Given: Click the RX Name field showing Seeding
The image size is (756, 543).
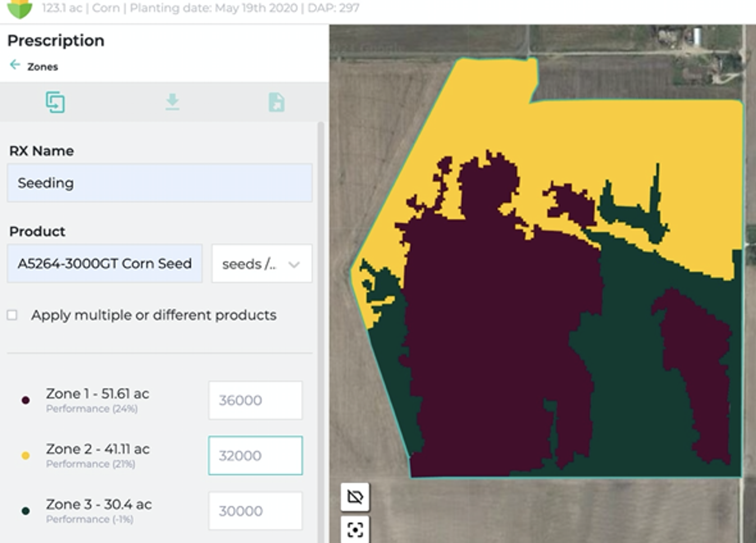Looking at the screenshot, I should tap(159, 183).
